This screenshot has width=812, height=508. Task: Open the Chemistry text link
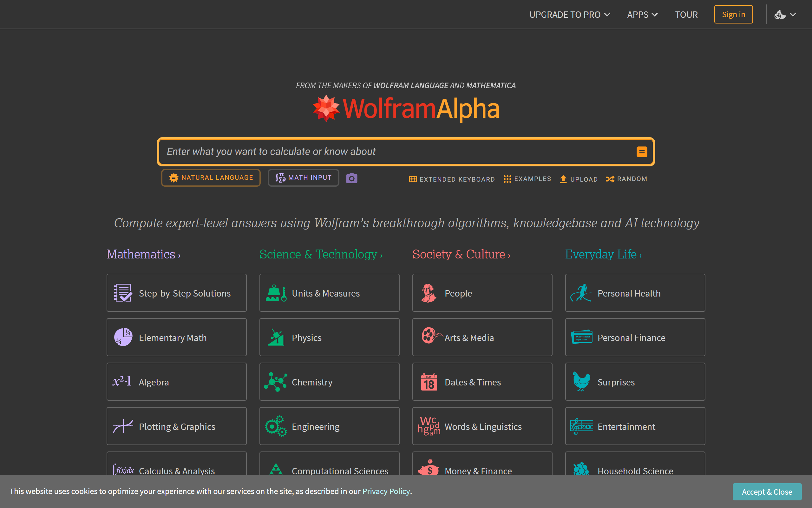(x=312, y=382)
